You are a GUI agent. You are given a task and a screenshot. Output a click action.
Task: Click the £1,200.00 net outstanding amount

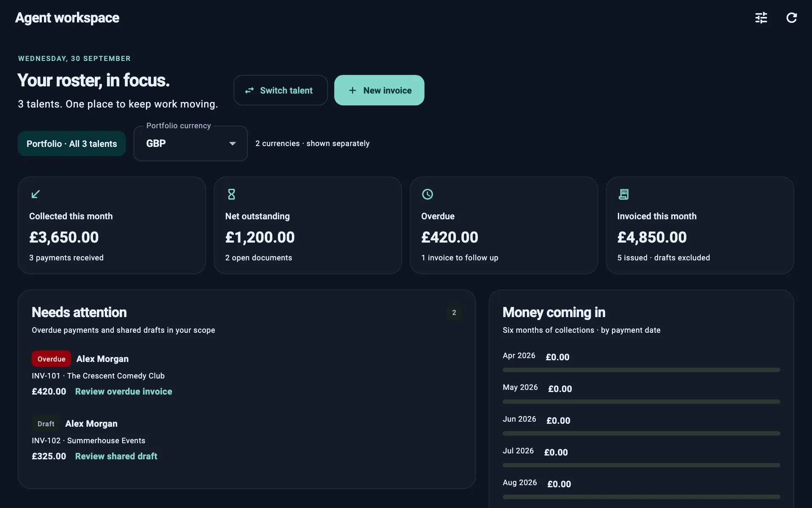[260, 237]
